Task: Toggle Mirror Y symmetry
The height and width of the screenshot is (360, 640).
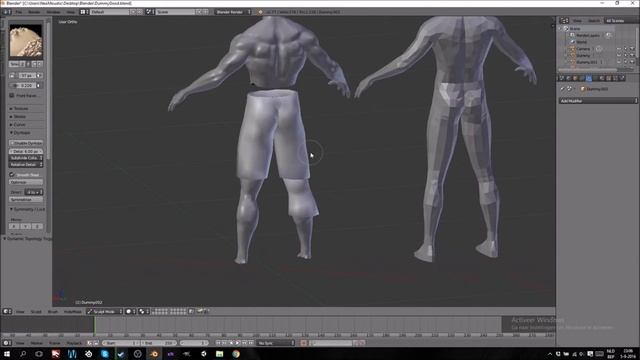Action: (x=26, y=226)
